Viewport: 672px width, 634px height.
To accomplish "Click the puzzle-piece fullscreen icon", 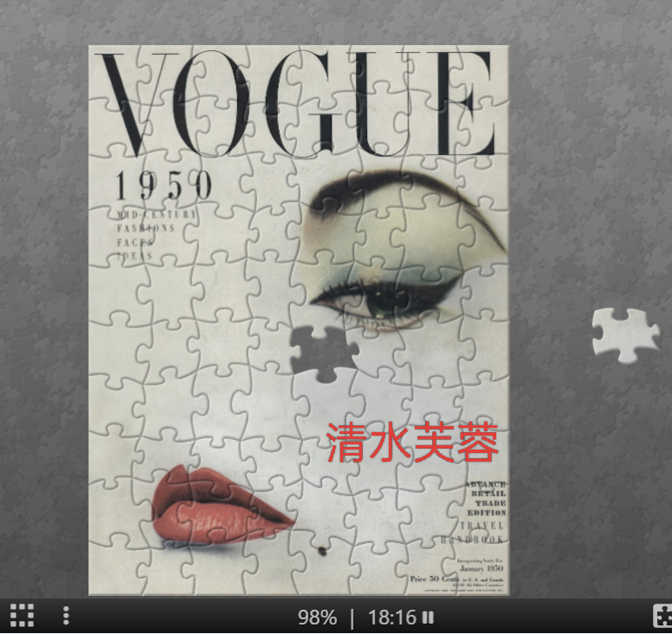I will pyautogui.click(x=662, y=616).
